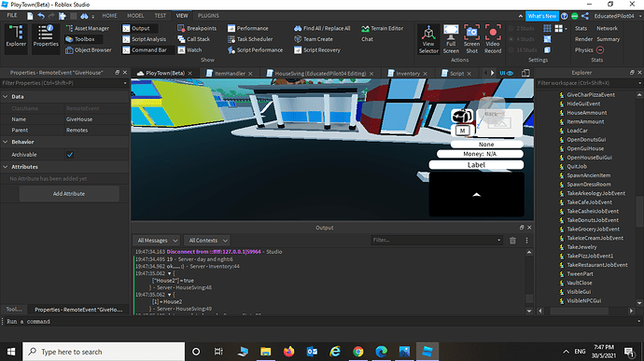This screenshot has width=644, height=361.
Task: Select the 4 Studs grid option
Action: pyautogui.click(x=521, y=39)
